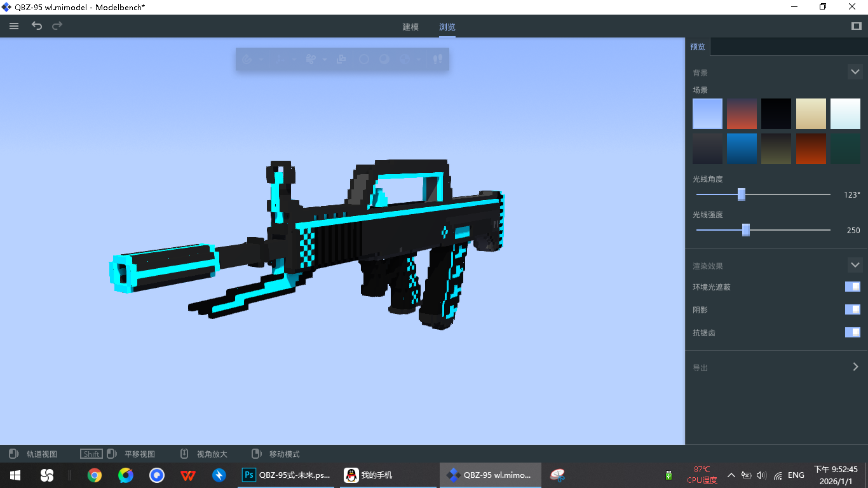868x488 pixels.
Task: Choose the dark blue ocean scene swatch
Action: pyautogui.click(x=742, y=149)
